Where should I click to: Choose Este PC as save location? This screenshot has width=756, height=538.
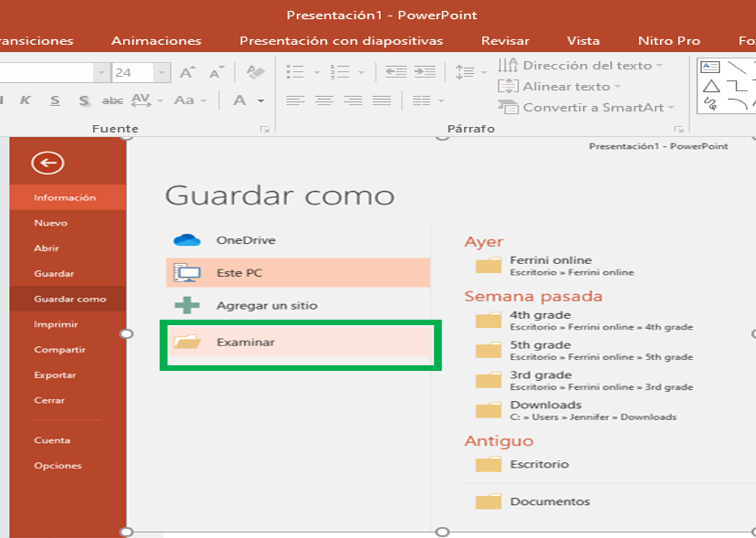coord(239,273)
